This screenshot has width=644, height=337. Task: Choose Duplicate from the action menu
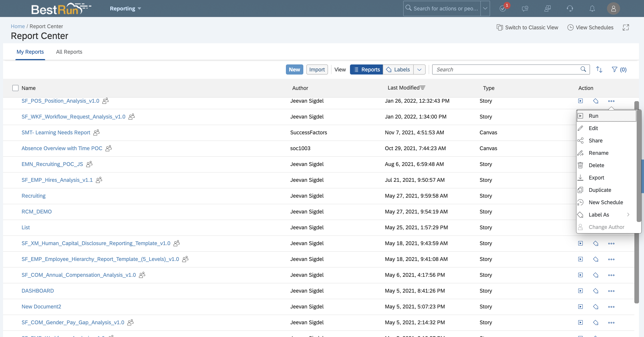point(600,190)
